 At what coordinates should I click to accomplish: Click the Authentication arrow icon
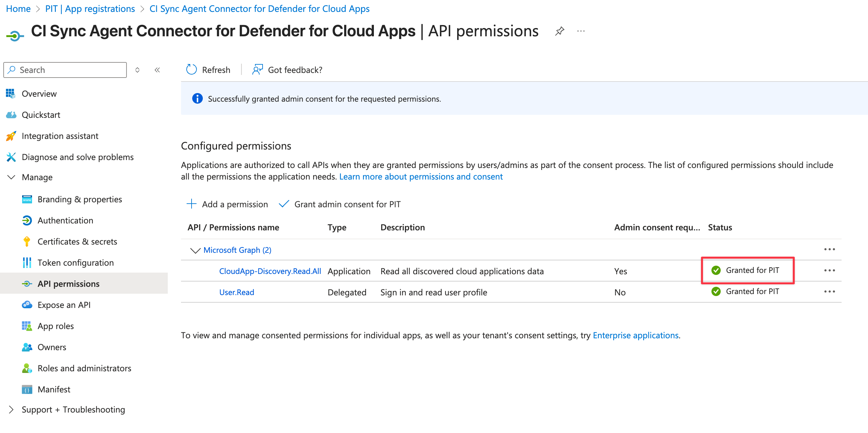pos(27,220)
